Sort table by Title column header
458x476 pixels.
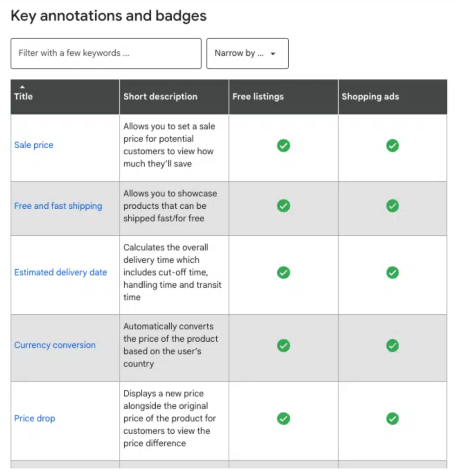point(24,97)
